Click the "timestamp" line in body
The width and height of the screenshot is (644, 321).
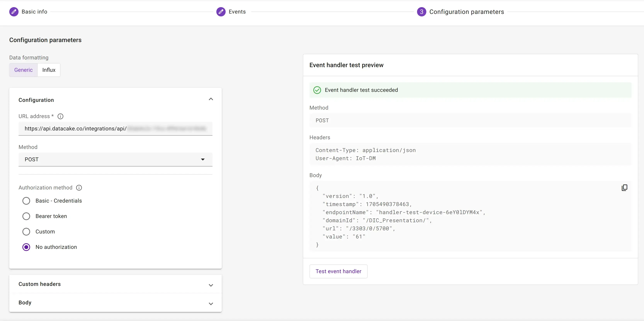(x=367, y=204)
